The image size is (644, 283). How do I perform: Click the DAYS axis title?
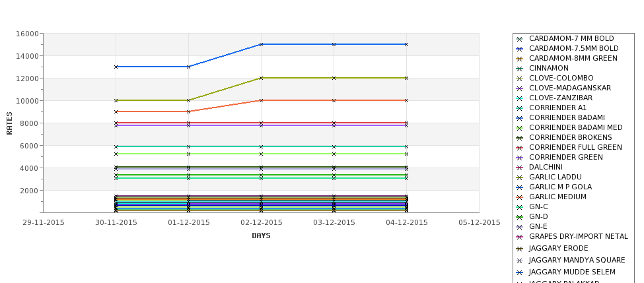pos(261,236)
